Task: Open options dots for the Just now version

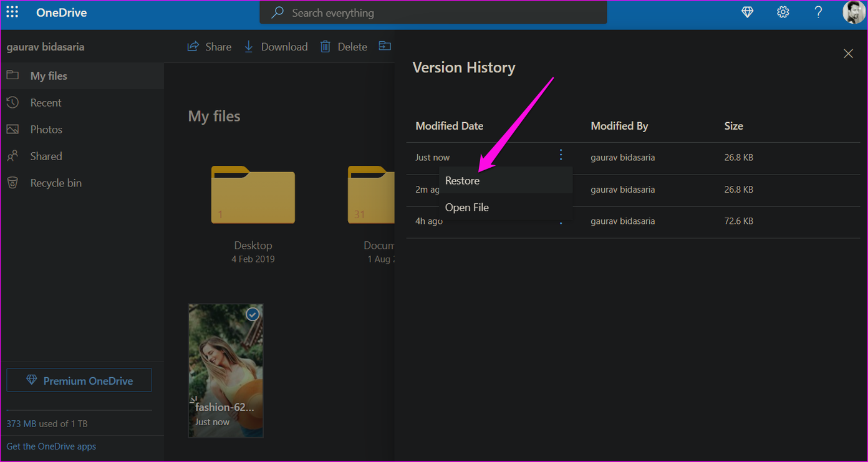Action: pyautogui.click(x=561, y=155)
